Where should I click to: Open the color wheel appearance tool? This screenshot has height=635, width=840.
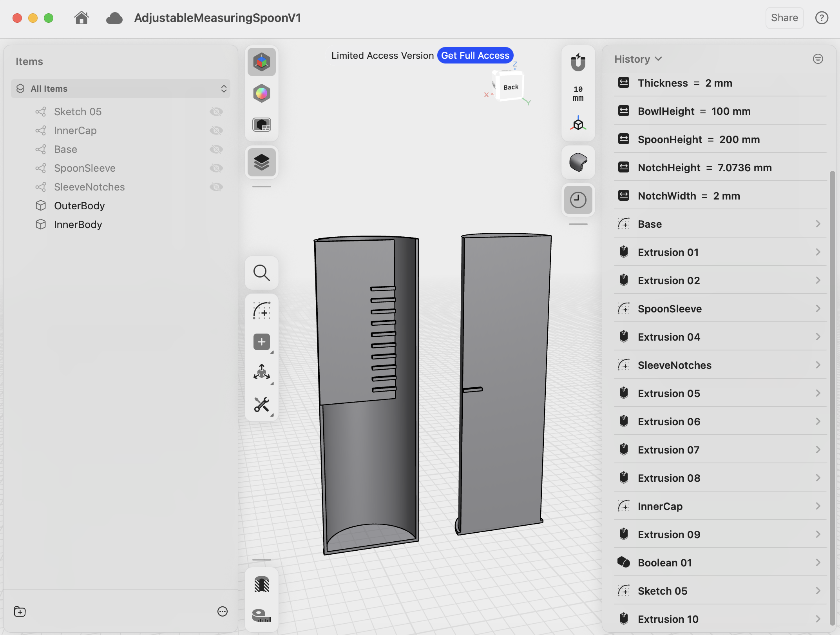pyautogui.click(x=262, y=93)
